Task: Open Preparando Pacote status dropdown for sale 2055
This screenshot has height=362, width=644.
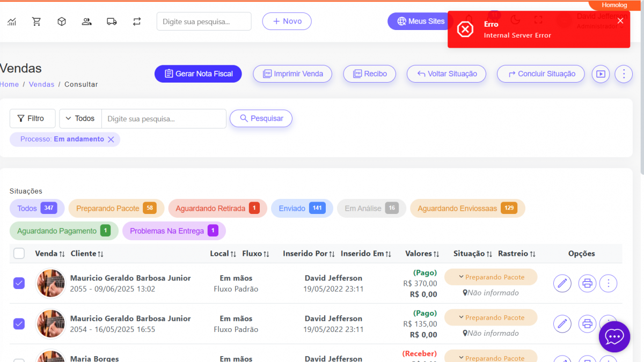Action: 491,277
